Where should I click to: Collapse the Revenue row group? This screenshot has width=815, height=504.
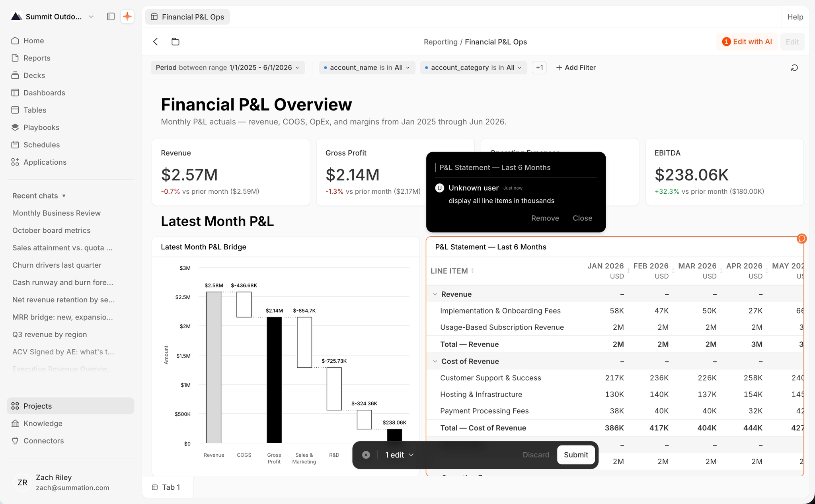point(435,294)
